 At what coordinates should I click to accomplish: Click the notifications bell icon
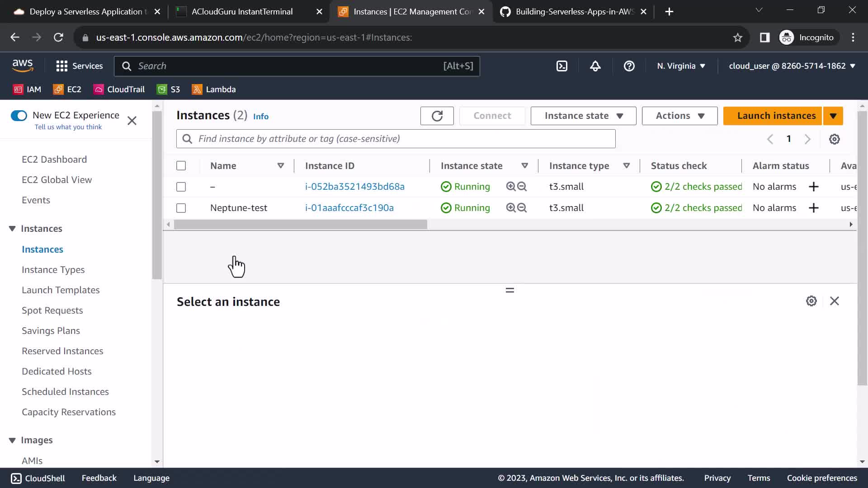(595, 66)
